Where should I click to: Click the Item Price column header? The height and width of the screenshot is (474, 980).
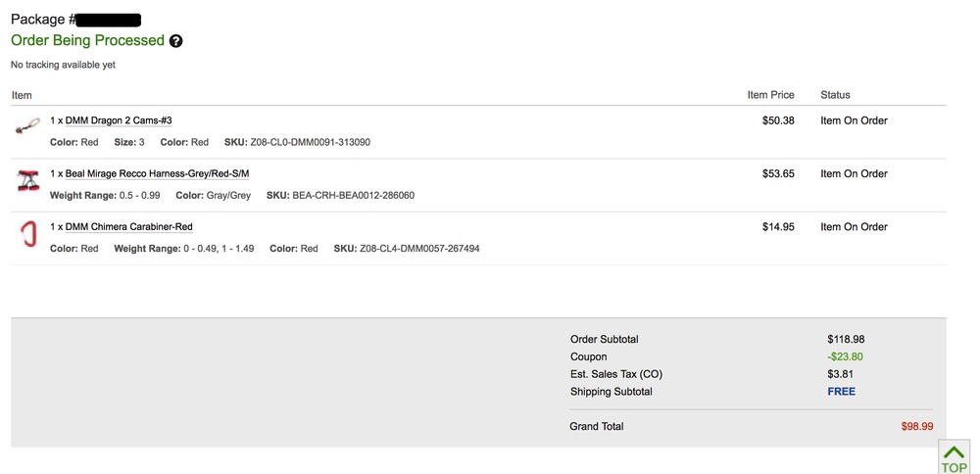(x=770, y=95)
